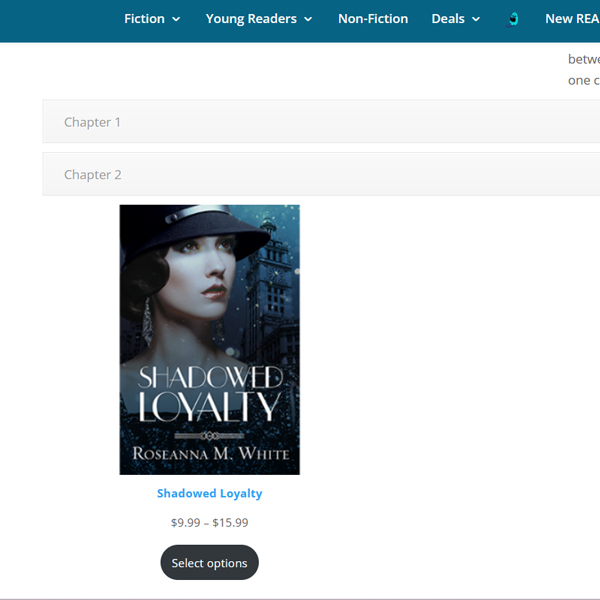Click the Chapter 2 heading text
Screen dimensions: 600x600
[93, 174]
